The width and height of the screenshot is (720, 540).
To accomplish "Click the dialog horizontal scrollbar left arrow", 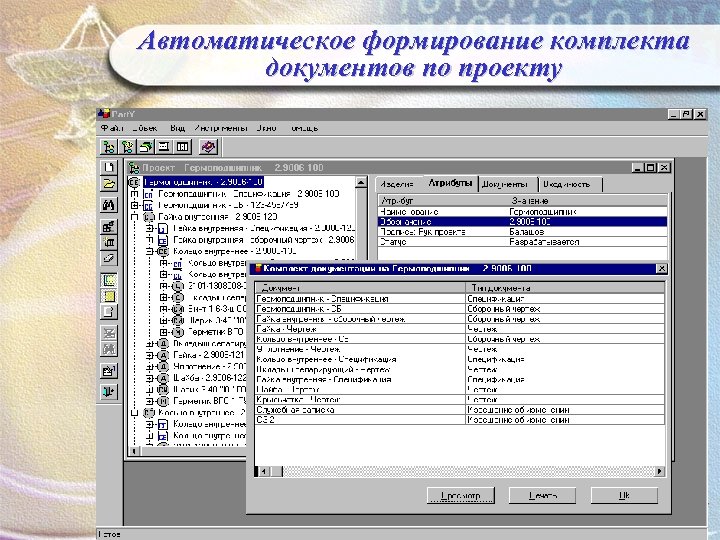I will (264, 471).
